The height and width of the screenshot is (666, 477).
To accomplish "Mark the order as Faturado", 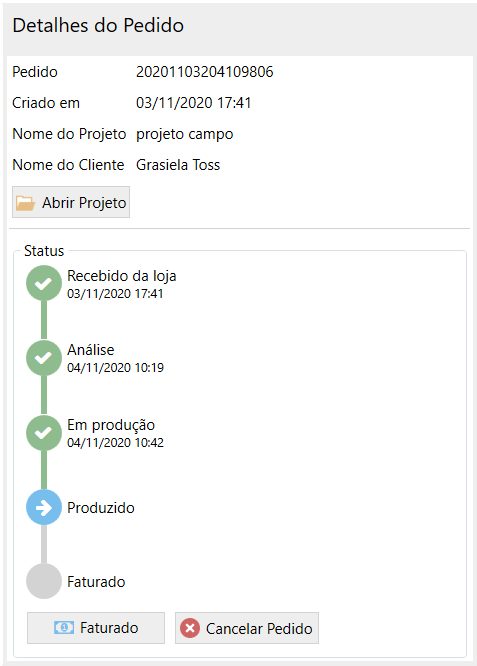I will (x=96, y=628).
